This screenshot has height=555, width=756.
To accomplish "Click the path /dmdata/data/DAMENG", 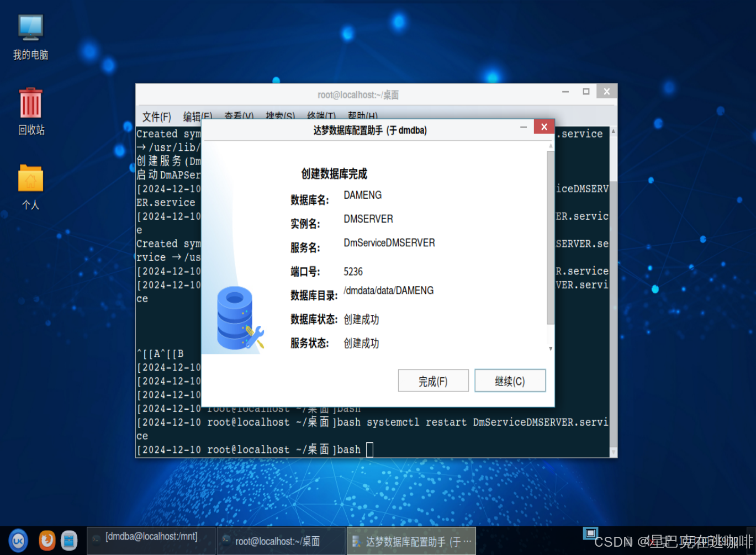I will [389, 290].
